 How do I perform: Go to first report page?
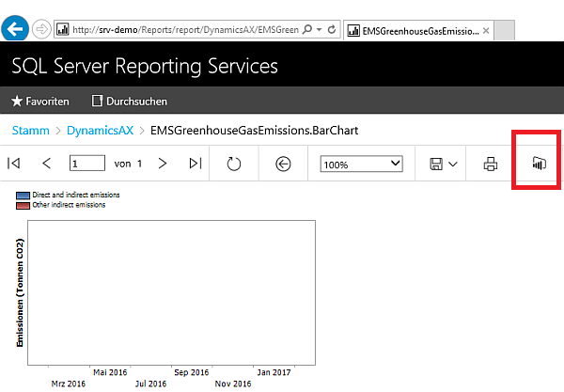pos(14,164)
